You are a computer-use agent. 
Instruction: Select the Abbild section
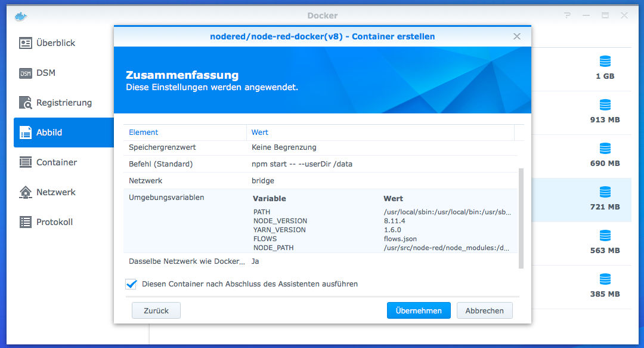(x=64, y=133)
